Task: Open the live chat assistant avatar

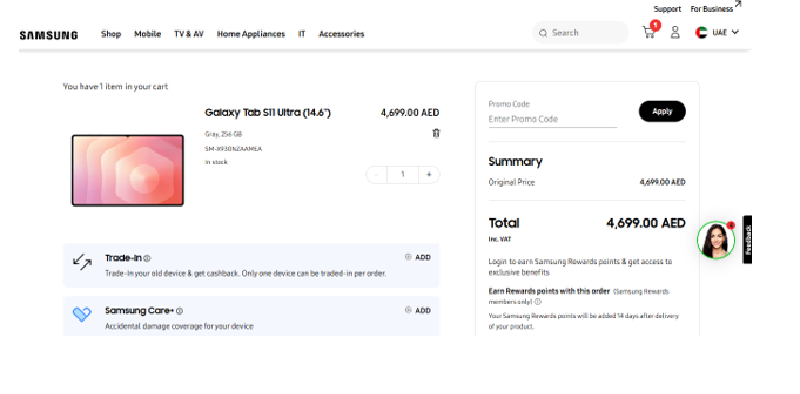Action: pos(716,239)
